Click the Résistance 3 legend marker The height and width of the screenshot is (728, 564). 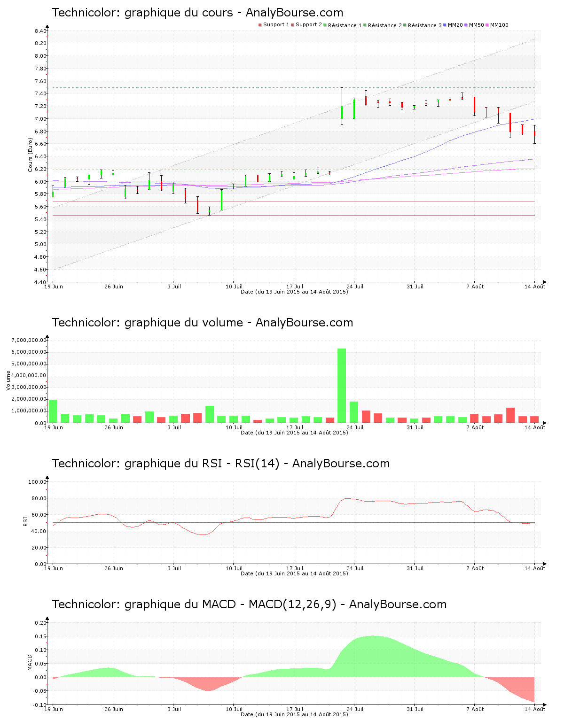(405, 23)
